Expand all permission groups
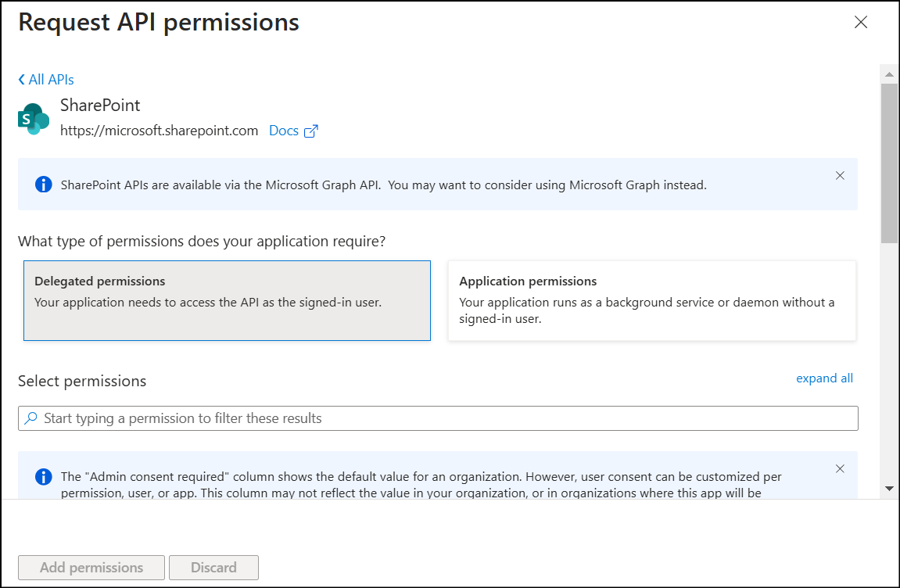This screenshot has height=588, width=900. (824, 378)
